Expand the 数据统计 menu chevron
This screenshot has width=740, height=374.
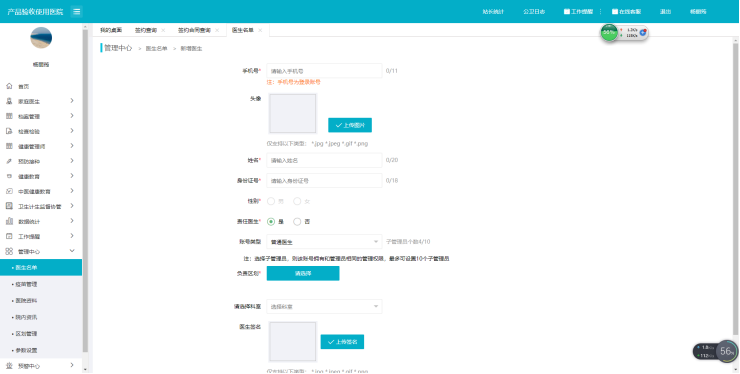click(x=72, y=221)
